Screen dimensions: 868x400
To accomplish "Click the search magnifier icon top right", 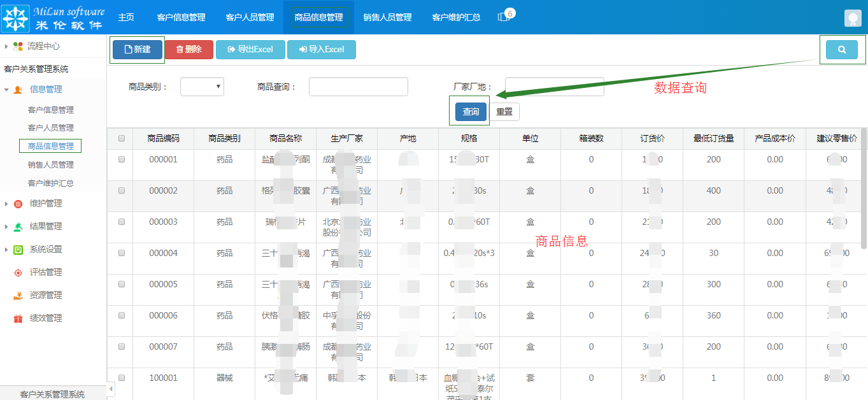I will pos(842,49).
